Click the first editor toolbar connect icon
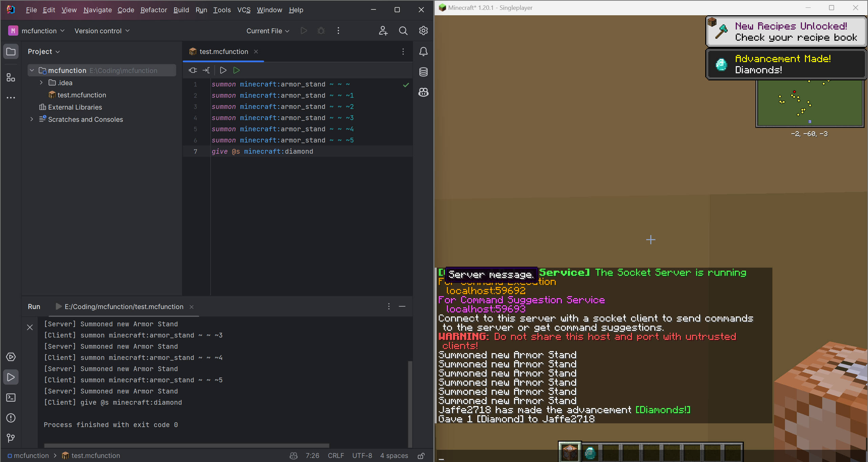Screen dimensions: 868x462 (193, 70)
